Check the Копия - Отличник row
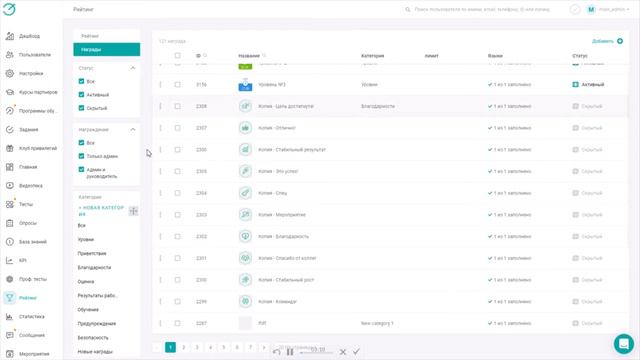Screen dimensions: 640x360 coord(178,128)
